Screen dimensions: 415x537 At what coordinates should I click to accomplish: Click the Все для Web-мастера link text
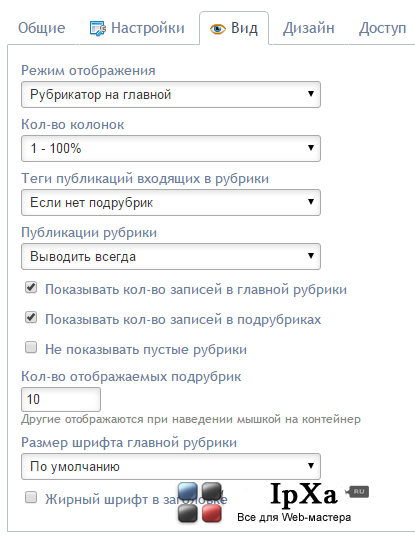tap(294, 517)
